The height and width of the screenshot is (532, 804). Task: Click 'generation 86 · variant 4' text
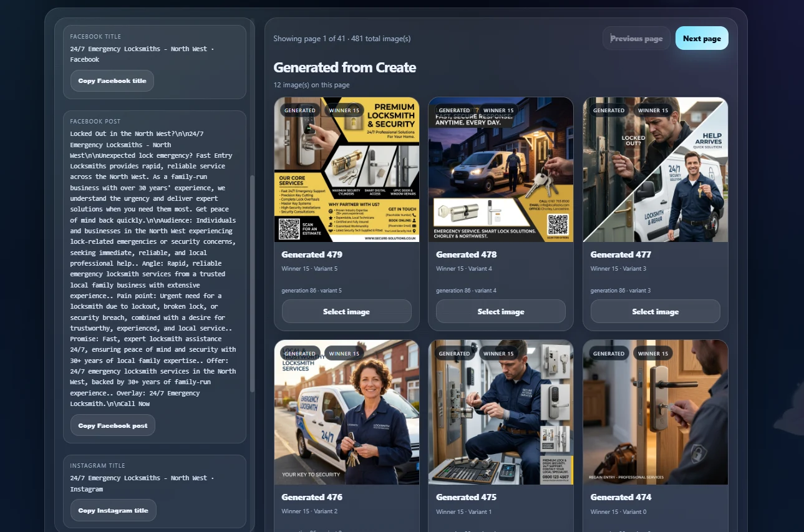(x=467, y=291)
